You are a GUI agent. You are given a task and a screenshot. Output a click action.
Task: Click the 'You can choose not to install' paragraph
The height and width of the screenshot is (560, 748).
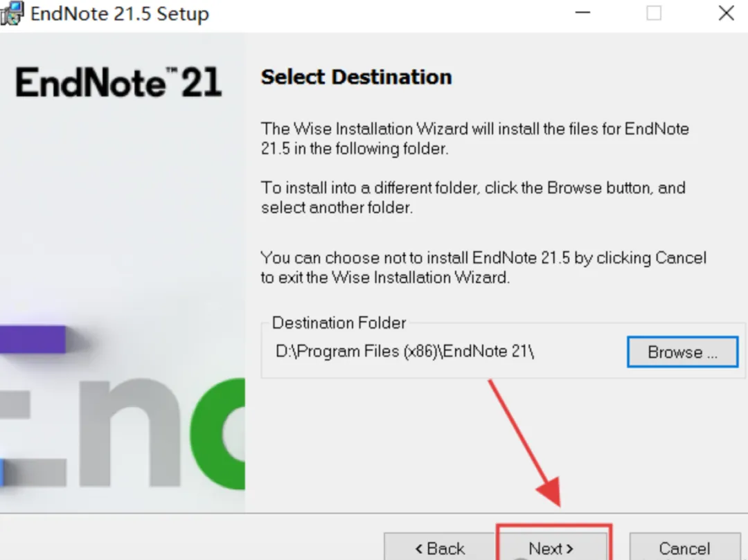tap(483, 267)
